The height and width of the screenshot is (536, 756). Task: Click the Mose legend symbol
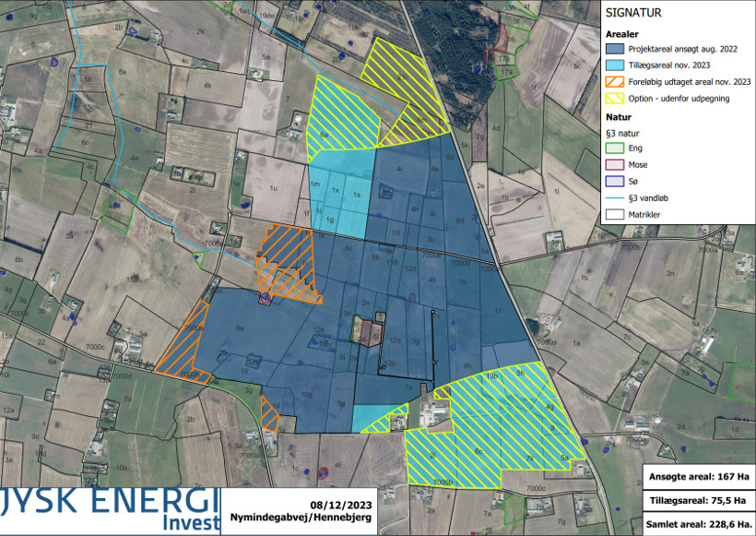click(613, 163)
